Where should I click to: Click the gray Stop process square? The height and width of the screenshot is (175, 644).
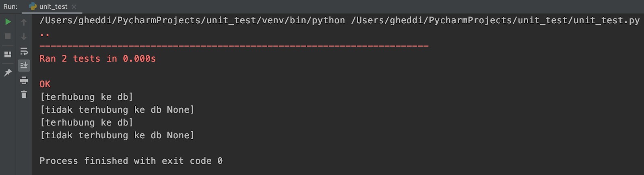[x=8, y=36]
